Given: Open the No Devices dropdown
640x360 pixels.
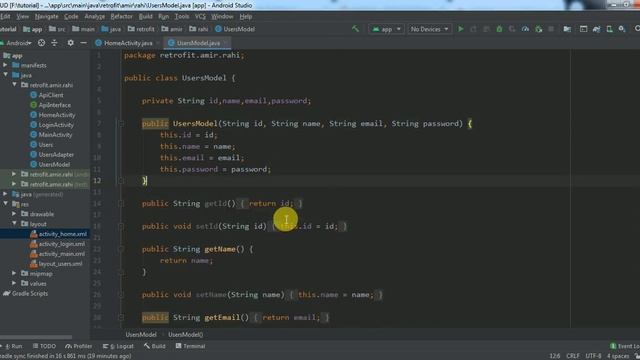Looking at the screenshot, I should point(429,29).
